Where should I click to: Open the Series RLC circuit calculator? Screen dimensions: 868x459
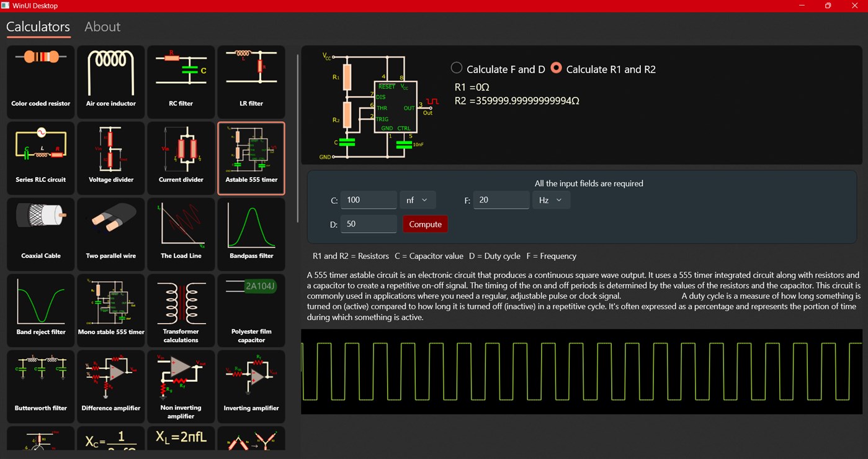pos(40,157)
